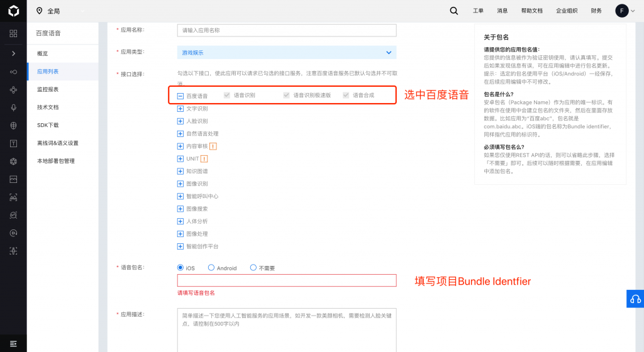Click the user avatar F icon
Image resolution: width=644 pixels, height=352 pixels.
(621, 11)
